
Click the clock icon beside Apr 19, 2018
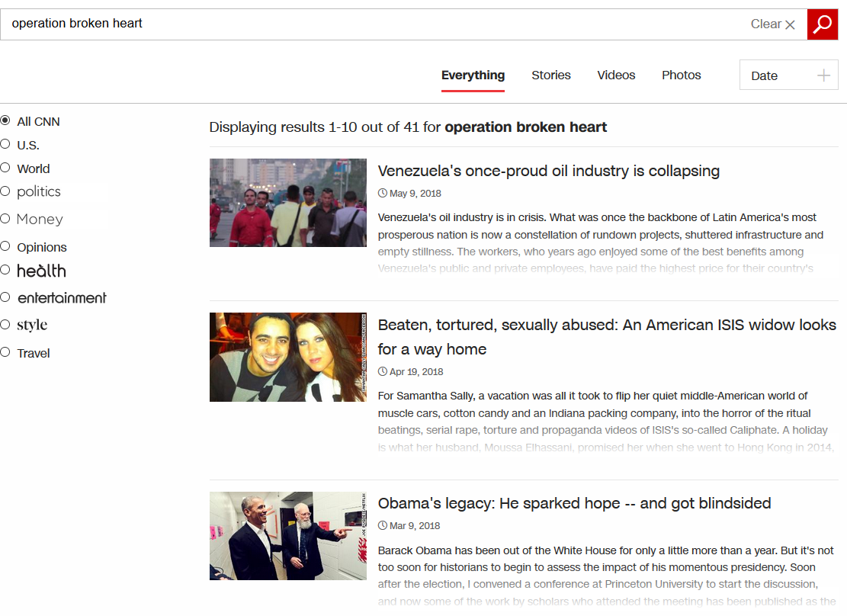pos(383,371)
